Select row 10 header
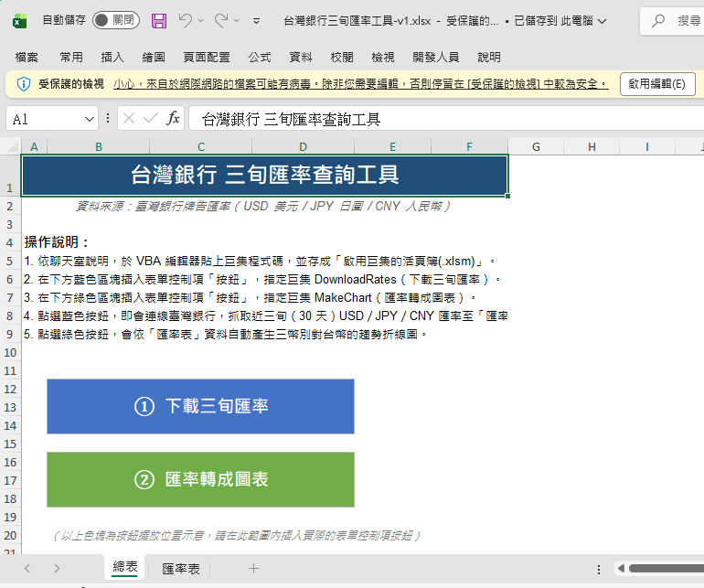704x588 pixels. [x=10, y=353]
